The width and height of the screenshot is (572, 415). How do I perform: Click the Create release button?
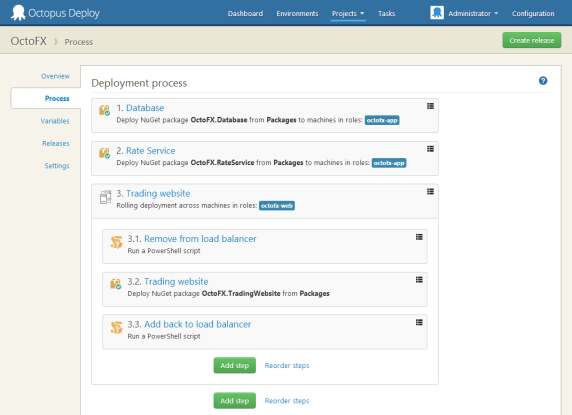click(x=532, y=40)
